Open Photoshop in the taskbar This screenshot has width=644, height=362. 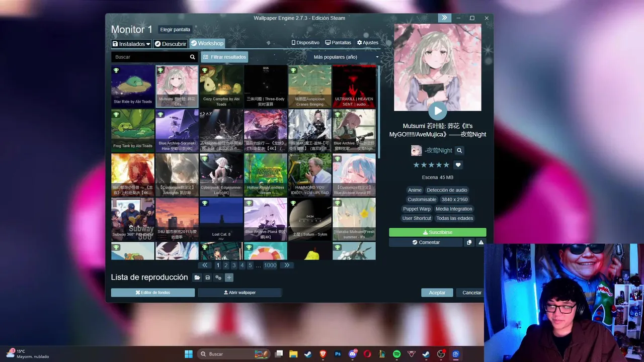tap(338, 354)
